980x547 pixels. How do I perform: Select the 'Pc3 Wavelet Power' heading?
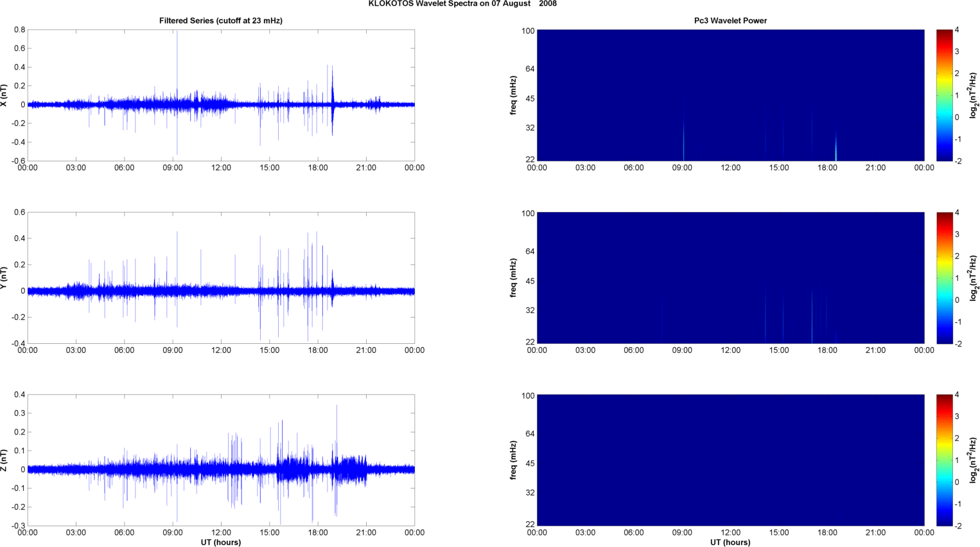click(x=730, y=21)
